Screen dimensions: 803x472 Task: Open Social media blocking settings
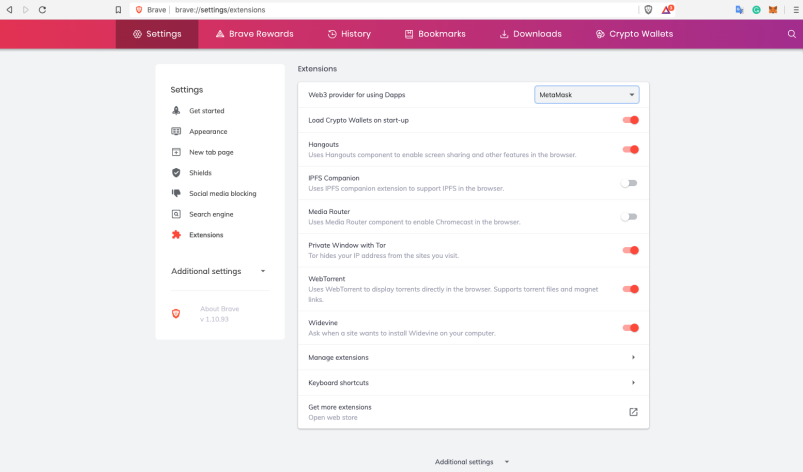coord(223,194)
